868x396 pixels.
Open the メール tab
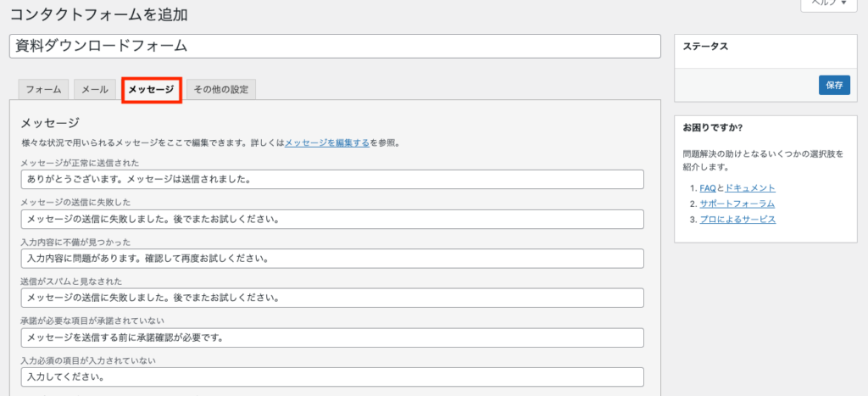(94, 89)
